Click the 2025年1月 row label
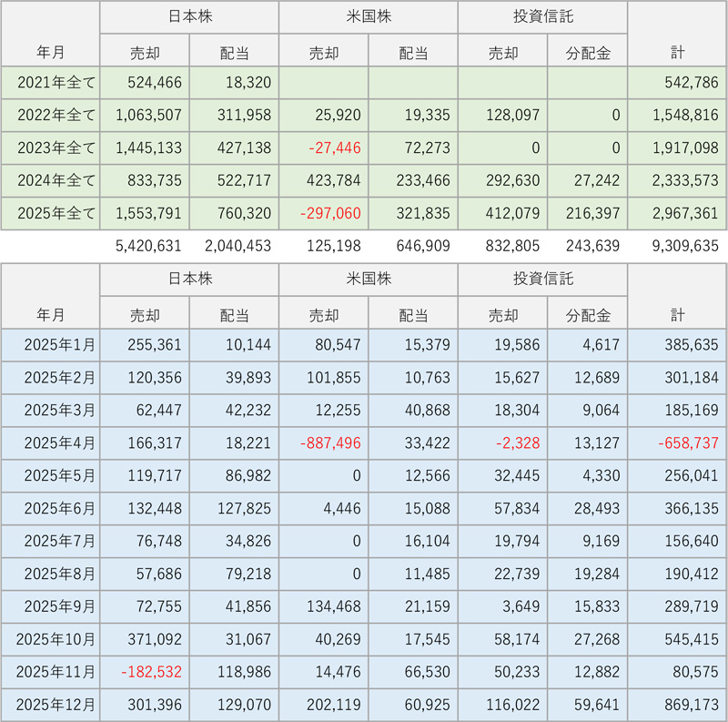The image size is (728, 722). pyautogui.click(x=51, y=345)
